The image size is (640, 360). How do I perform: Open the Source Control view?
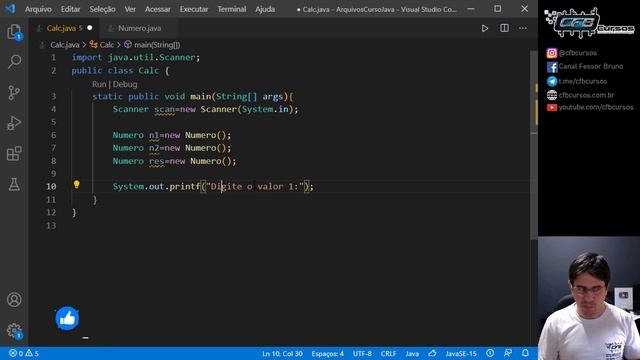pos(14,93)
